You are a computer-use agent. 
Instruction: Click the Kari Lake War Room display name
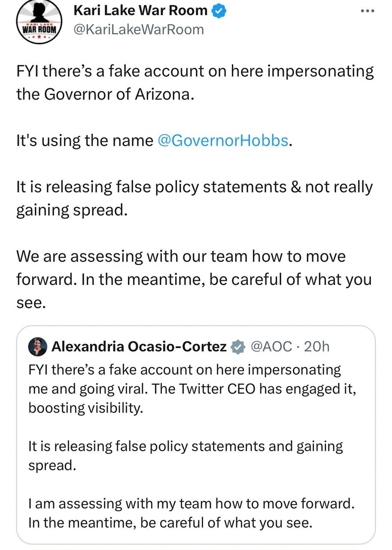tap(141, 11)
